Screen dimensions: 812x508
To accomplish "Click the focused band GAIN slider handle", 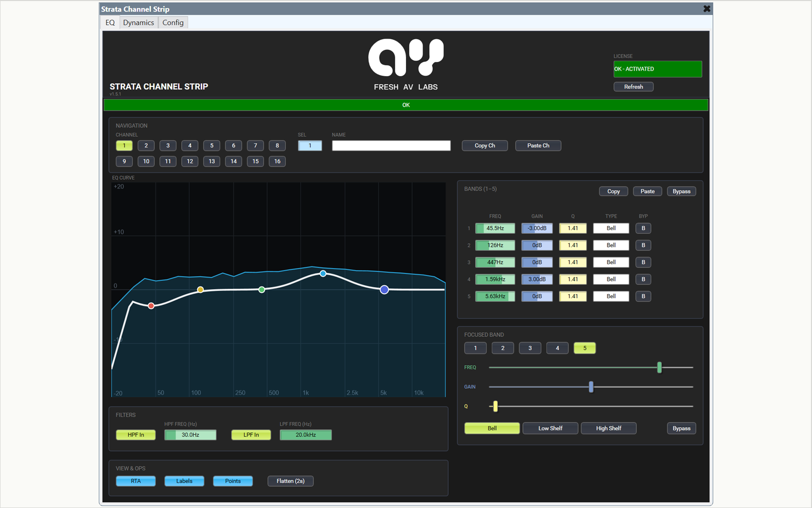I will pyautogui.click(x=591, y=387).
